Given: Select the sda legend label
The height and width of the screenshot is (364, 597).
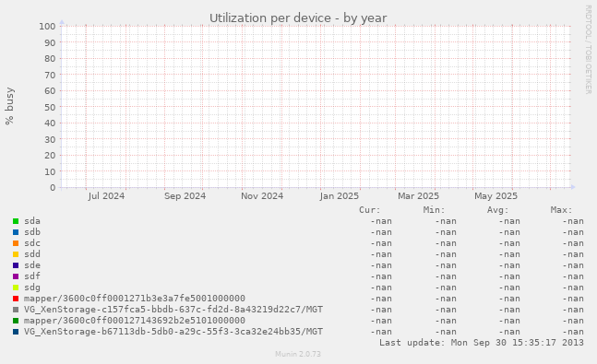Looking at the screenshot, I should [32, 221].
